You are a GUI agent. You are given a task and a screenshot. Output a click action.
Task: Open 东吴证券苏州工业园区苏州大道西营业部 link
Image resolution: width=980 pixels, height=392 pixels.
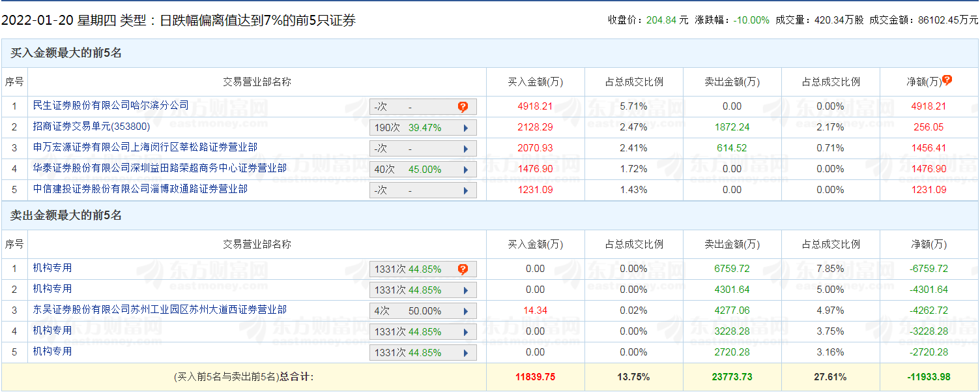coord(160,310)
